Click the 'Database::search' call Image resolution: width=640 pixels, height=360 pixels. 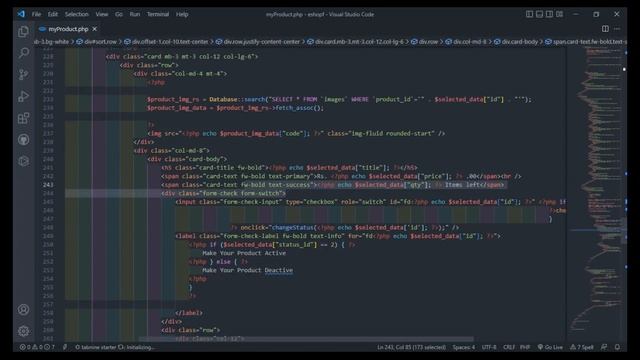click(x=237, y=99)
